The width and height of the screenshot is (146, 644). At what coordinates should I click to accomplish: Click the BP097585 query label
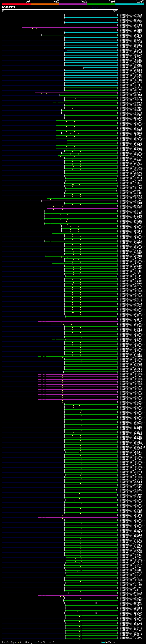point(8,7)
